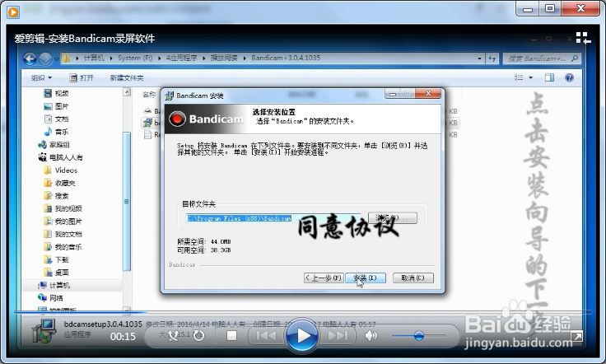Select 网络 in navigation pane

point(50,298)
